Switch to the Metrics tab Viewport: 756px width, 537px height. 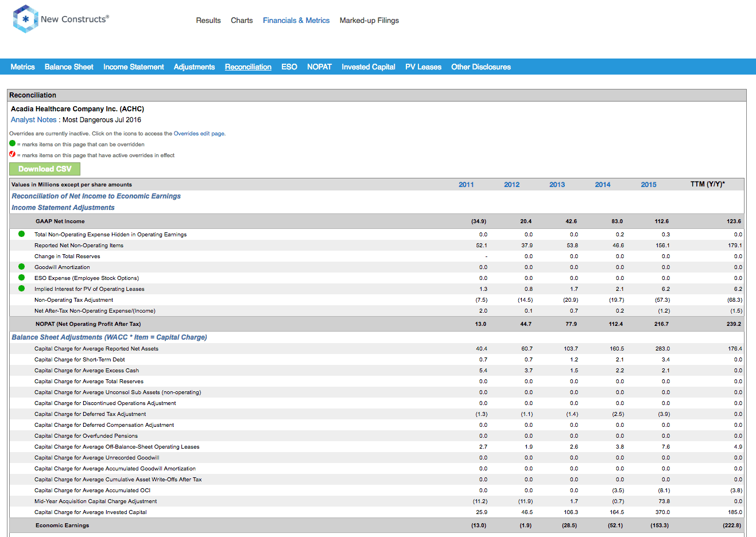pyautogui.click(x=22, y=67)
